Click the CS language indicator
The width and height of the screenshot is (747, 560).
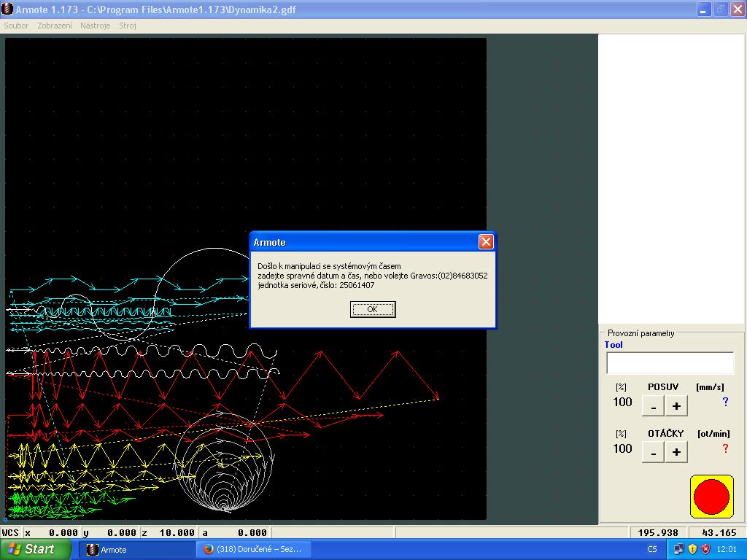(x=652, y=549)
